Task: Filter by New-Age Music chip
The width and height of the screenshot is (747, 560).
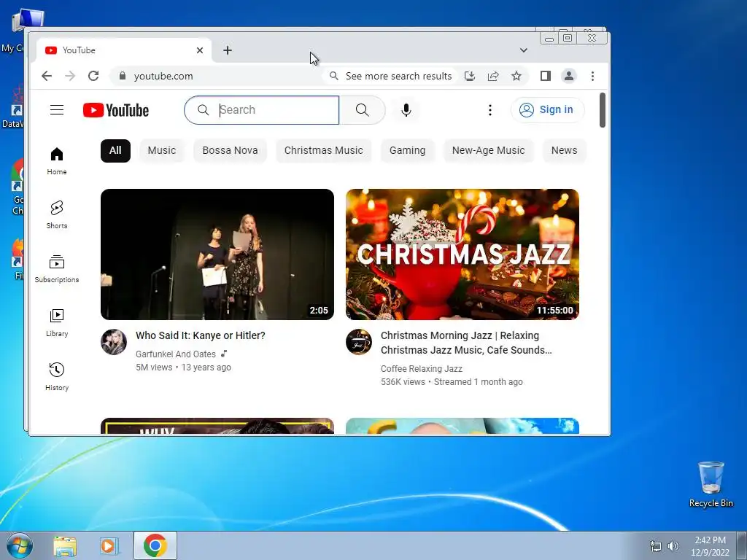Action: coord(488,150)
